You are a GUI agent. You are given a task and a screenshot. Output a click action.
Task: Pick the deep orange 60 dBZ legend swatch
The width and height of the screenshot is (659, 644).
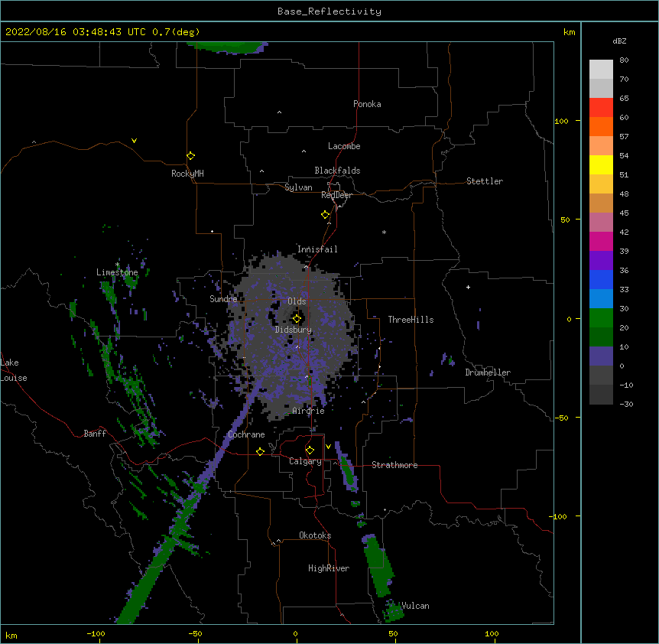click(601, 126)
